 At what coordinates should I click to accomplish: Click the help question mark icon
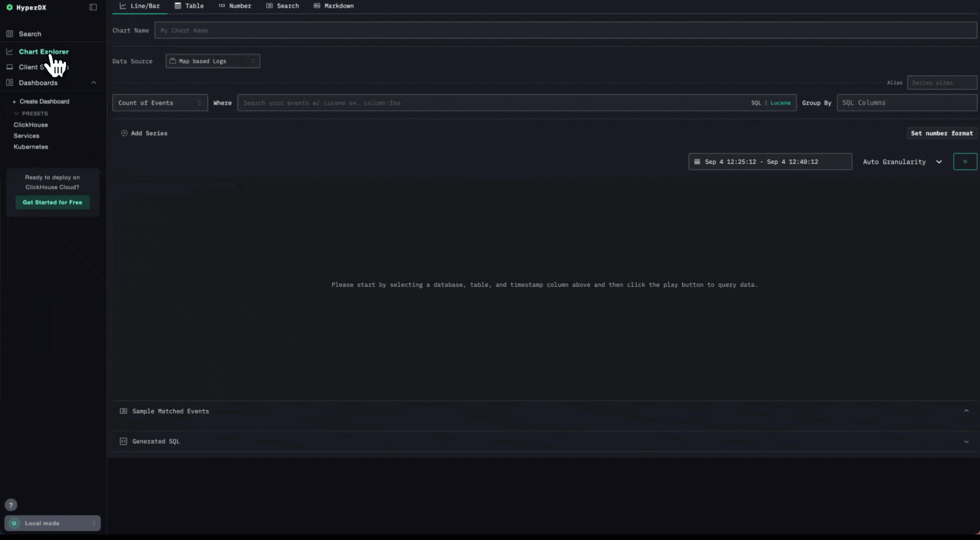point(11,505)
